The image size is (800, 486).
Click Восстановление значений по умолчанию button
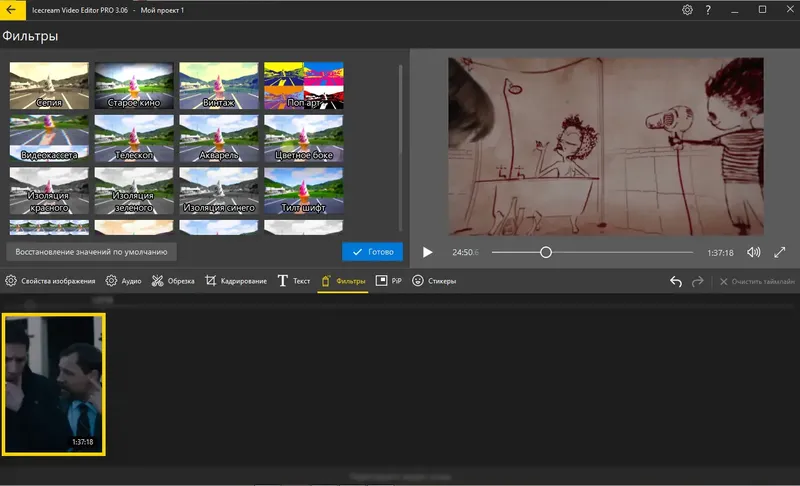91,252
